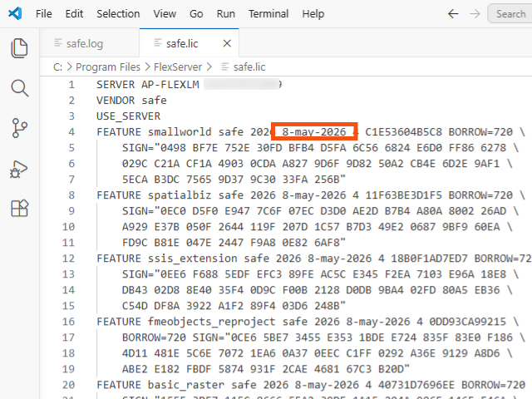This screenshot has height=399, width=532.
Task: Open the Source Control view
Action: click(19, 128)
